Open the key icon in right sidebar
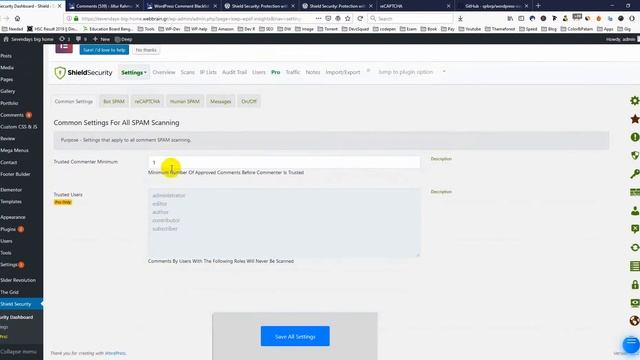The height and width of the screenshot is (360, 640). 635,174
